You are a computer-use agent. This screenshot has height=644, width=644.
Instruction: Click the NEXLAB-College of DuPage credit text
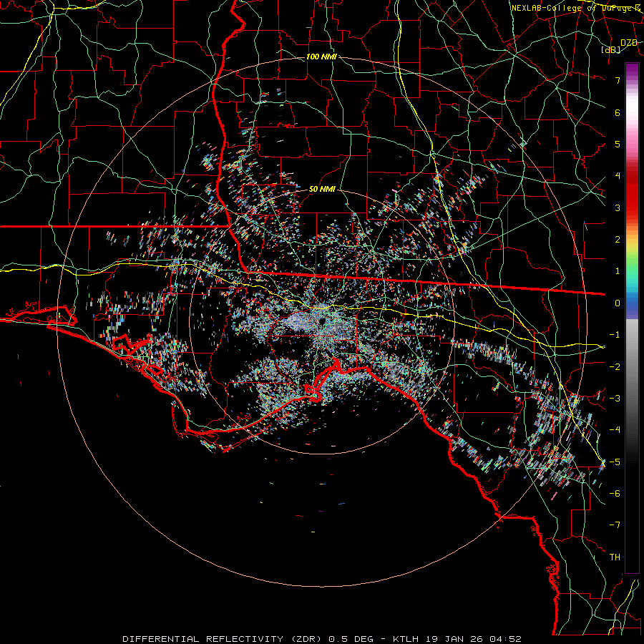point(576,8)
